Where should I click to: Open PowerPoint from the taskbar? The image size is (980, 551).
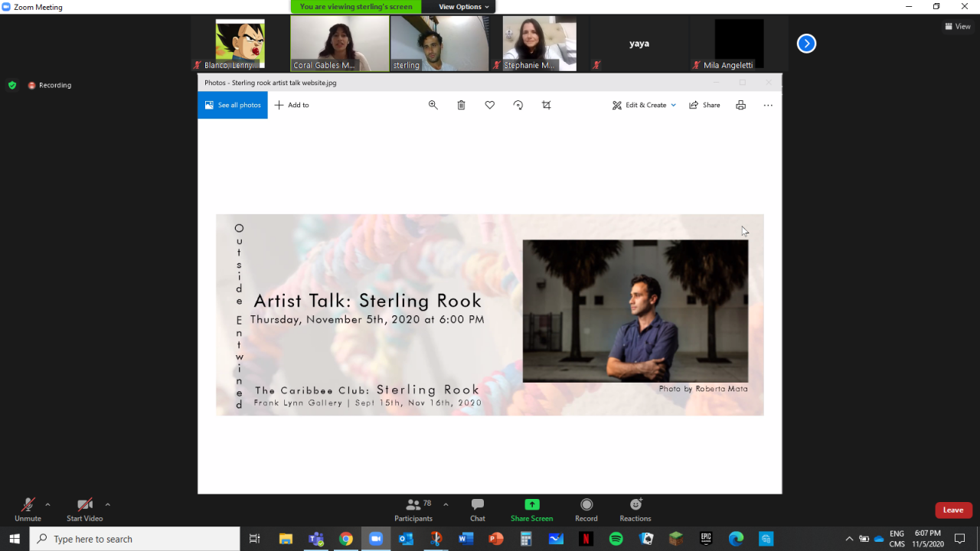point(495,539)
